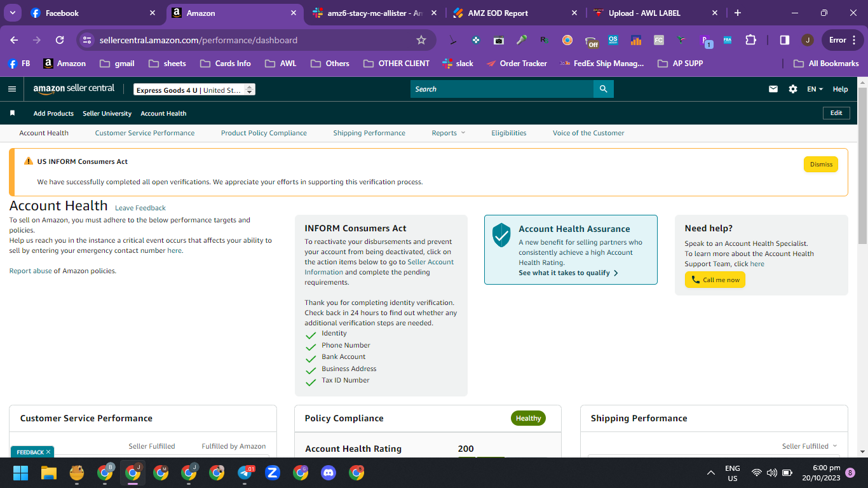Open the Chrome Error menu
Screen dimensions: 868x488
(x=843, y=40)
